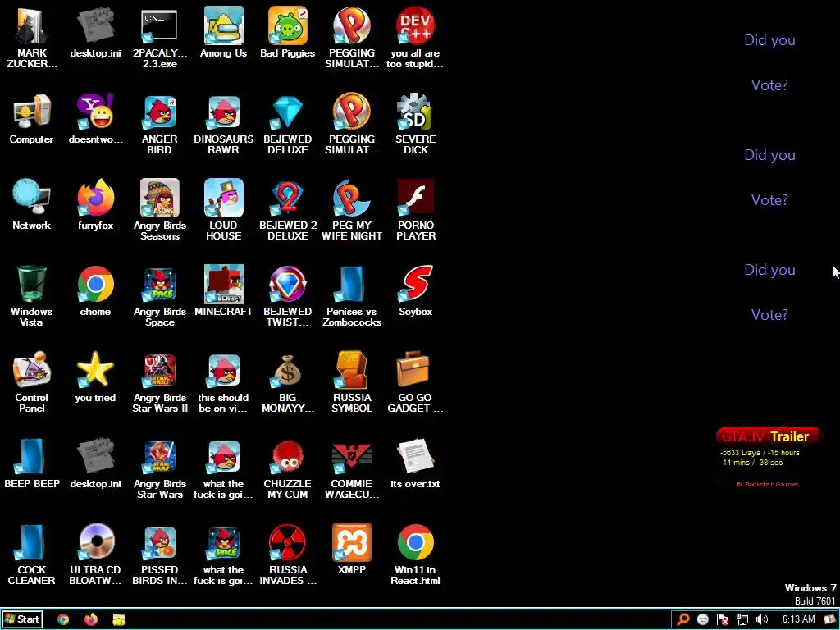Click the Rockstar Games link in gadget
Image resolution: width=840 pixels, height=630 pixels.
[x=768, y=484]
